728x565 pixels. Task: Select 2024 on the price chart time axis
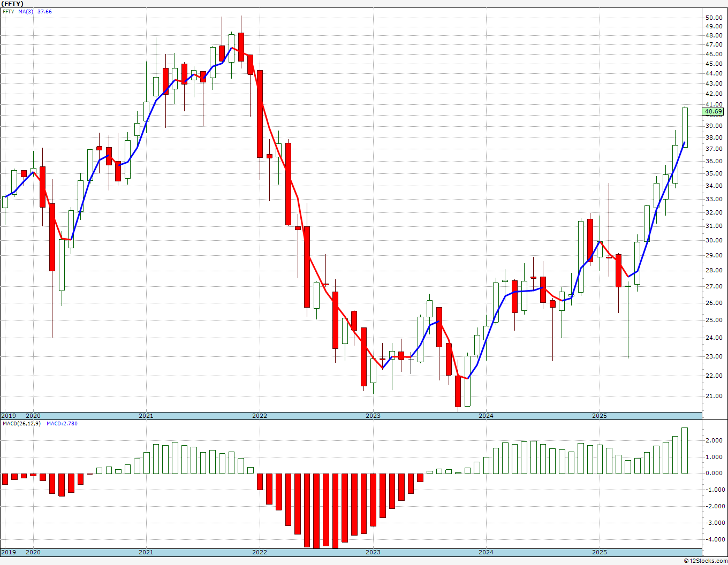(486, 416)
